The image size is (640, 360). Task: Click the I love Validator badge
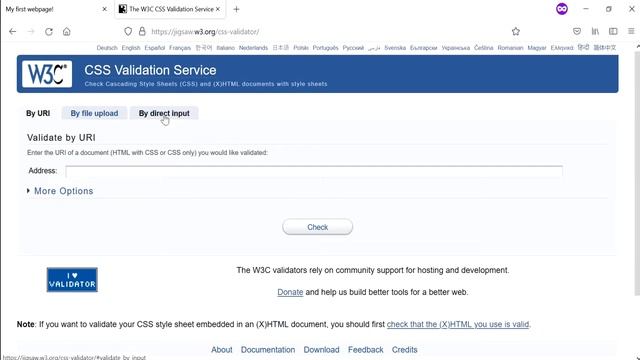point(72,280)
